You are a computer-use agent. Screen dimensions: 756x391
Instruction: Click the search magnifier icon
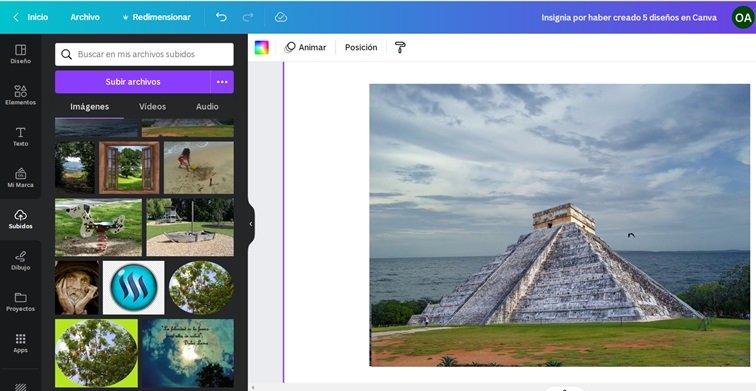click(67, 54)
